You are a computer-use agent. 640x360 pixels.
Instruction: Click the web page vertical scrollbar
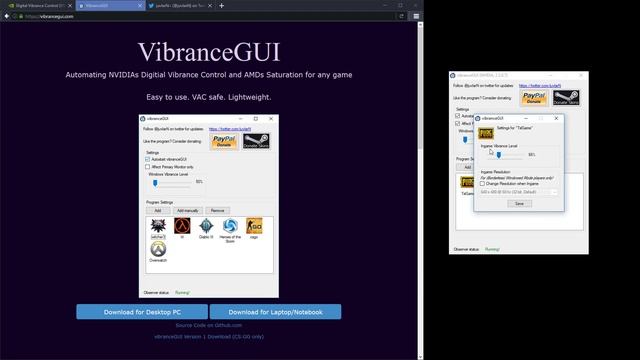click(420, 190)
